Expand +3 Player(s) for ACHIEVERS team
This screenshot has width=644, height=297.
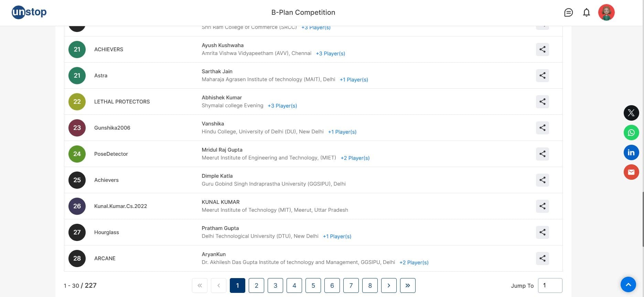pyautogui.click(x=330, y=54)
